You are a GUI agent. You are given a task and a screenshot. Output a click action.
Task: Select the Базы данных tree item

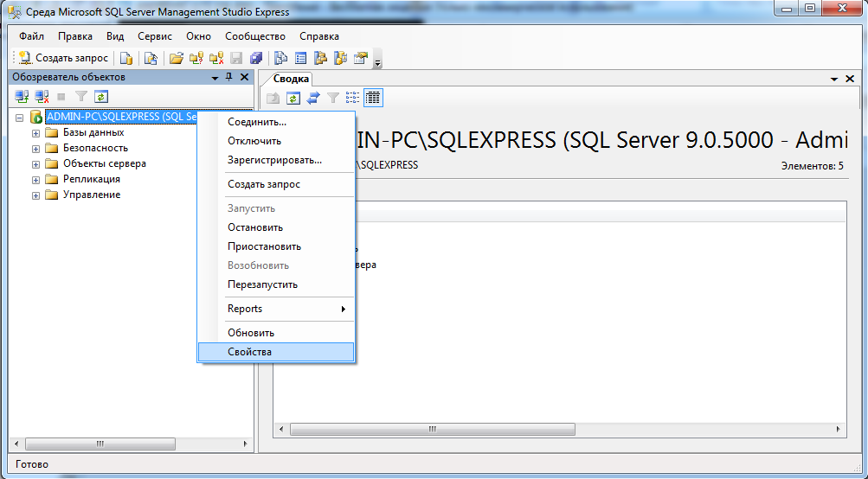coord(93,133)
